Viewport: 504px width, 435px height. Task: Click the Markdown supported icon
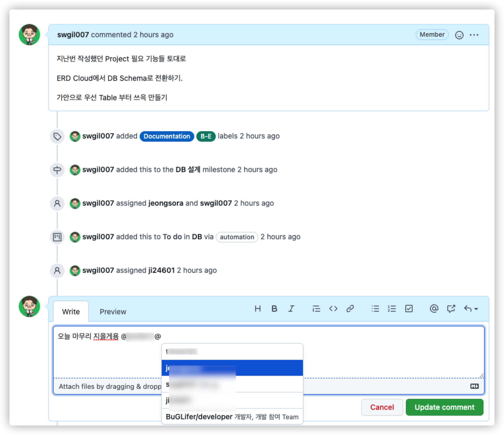474,386
